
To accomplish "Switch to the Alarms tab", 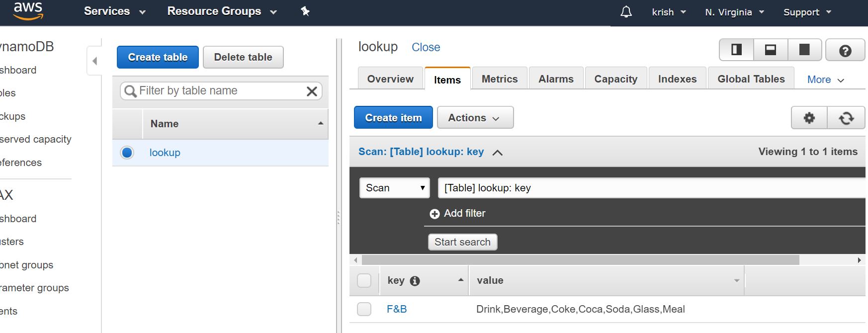I will pos(556,79).
